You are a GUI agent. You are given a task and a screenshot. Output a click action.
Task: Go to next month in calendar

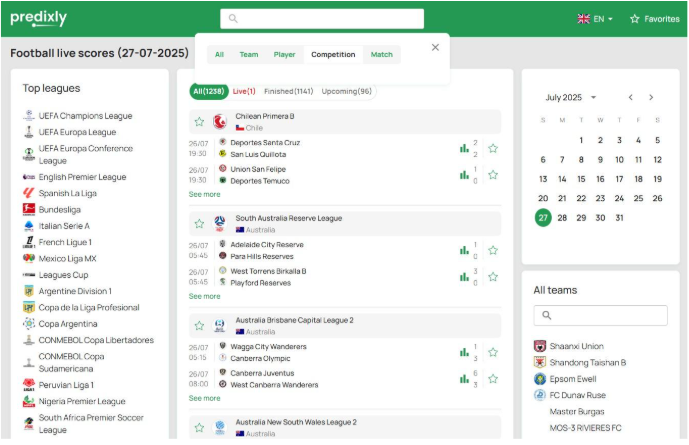[651, 98]
